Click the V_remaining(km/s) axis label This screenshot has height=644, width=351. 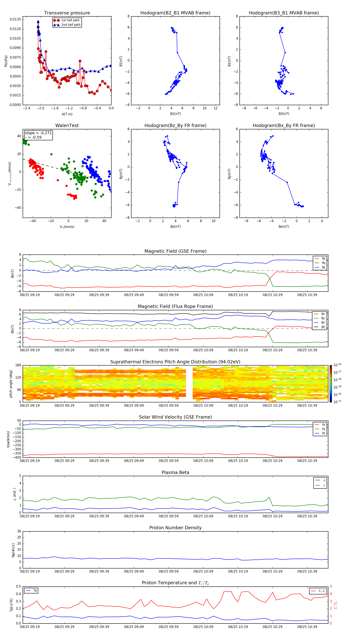point(10,173)
